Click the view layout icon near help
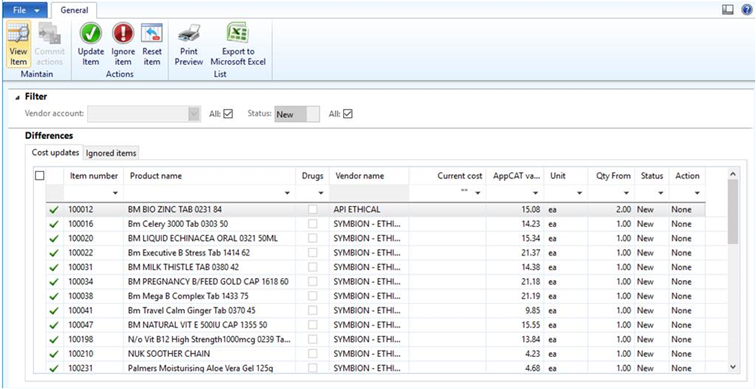Image resolution: width=756 pixels, height=389 pixels. coord(728,10)
